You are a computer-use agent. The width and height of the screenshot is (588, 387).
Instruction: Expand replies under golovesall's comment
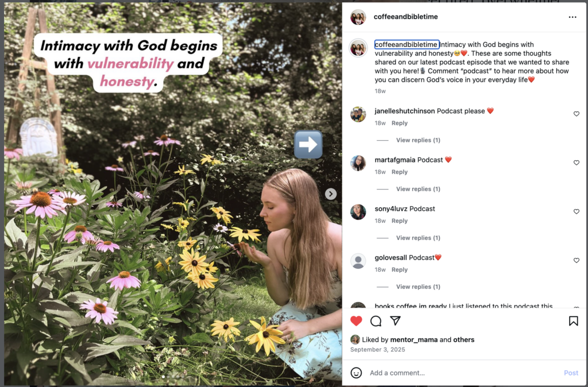tap(418, 286)
